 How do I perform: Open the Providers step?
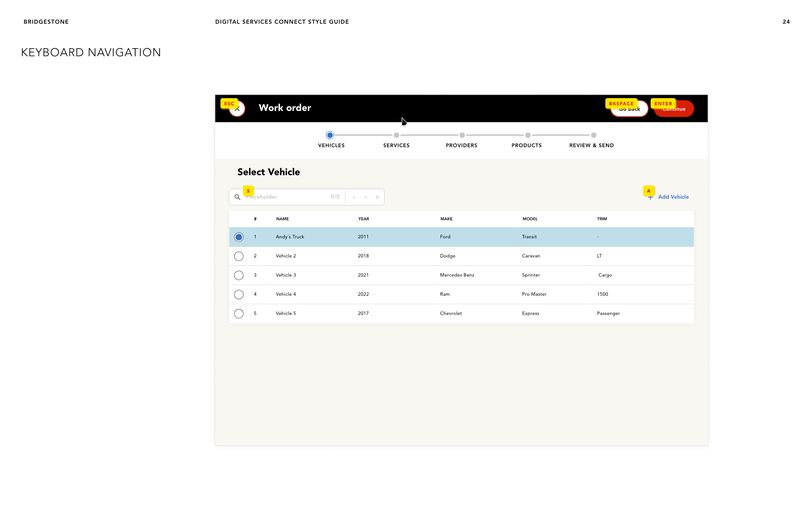(x=462, y=135)
